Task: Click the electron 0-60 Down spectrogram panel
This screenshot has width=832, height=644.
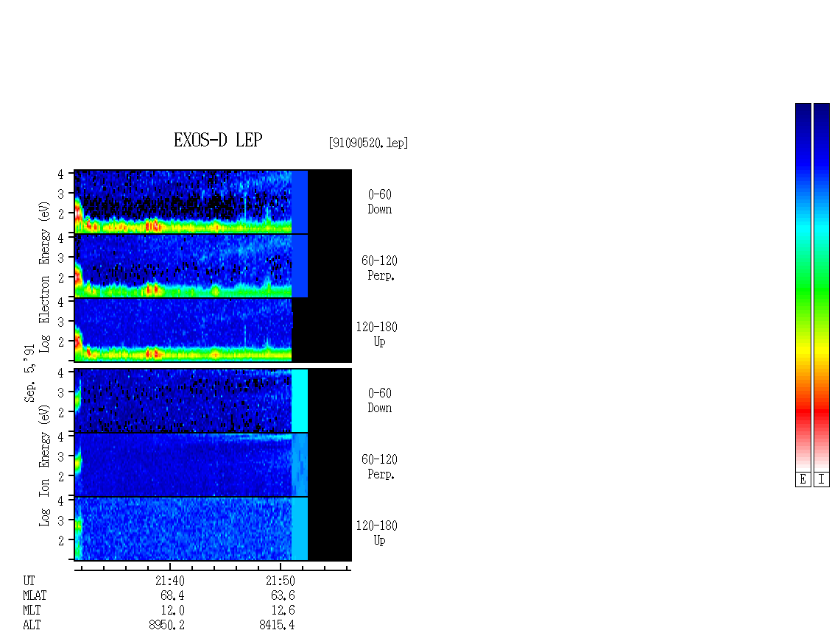Action: tap(213, 202)
